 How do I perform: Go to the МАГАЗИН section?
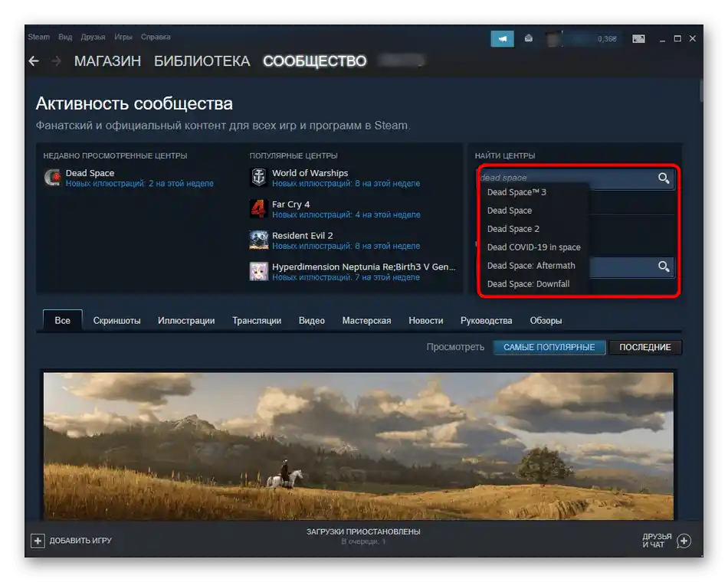pyautogui.click(x=108, y=60)
